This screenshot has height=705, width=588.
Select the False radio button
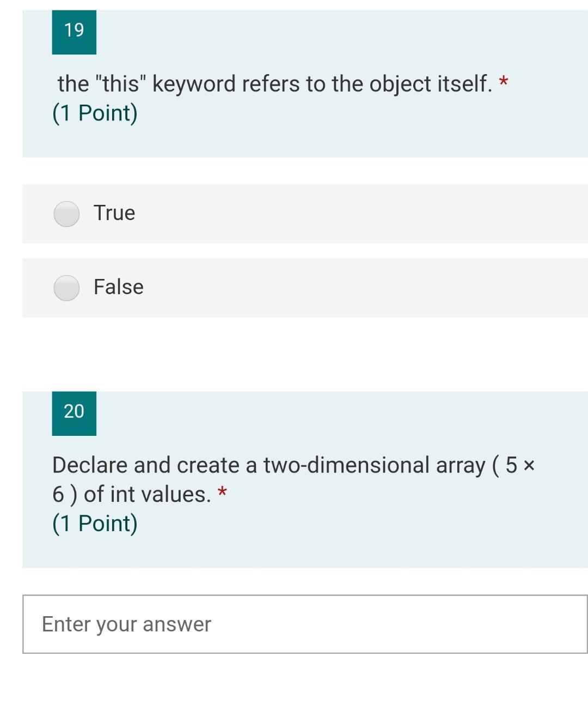coord(66,288)
